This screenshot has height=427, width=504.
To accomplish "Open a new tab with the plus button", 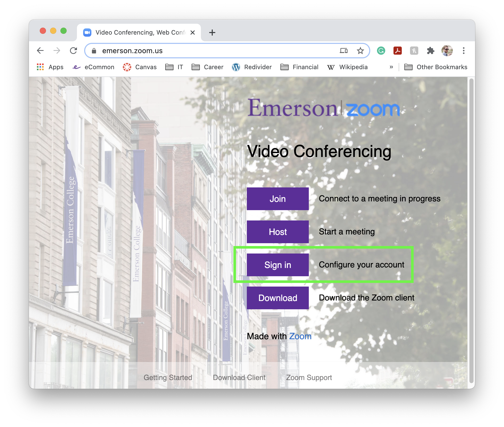I will [x=212, y=33].
